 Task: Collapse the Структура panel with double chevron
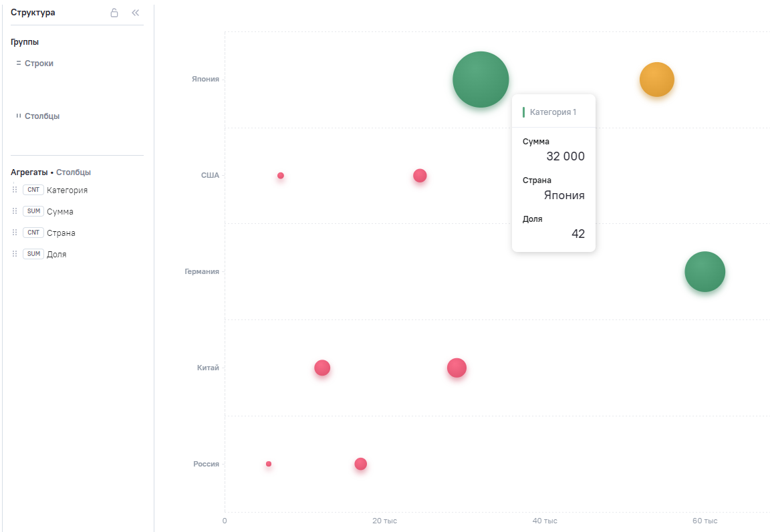tap(135, 13)
